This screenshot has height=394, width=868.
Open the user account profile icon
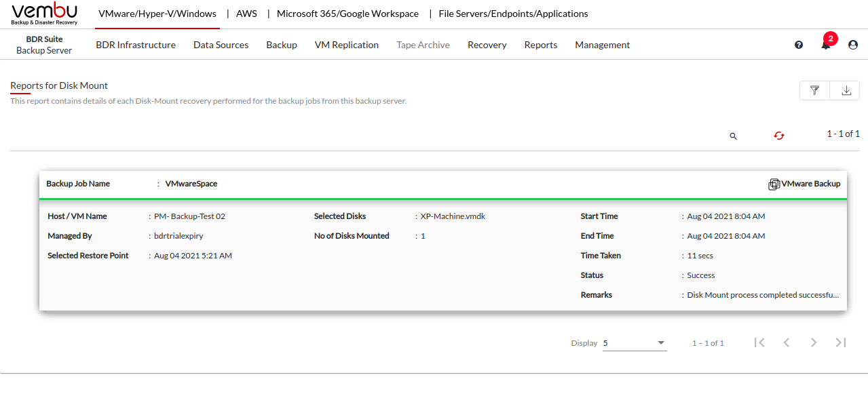[x=853, y=45]
